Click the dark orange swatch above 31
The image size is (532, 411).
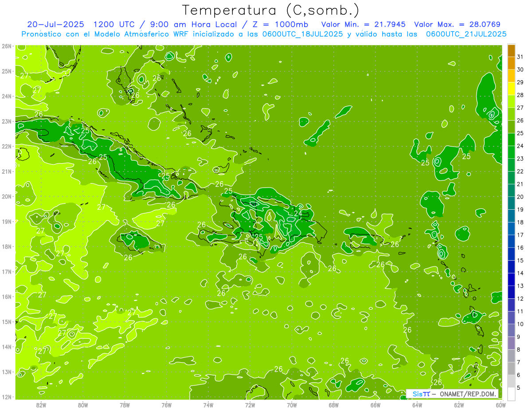click(511, 51)
